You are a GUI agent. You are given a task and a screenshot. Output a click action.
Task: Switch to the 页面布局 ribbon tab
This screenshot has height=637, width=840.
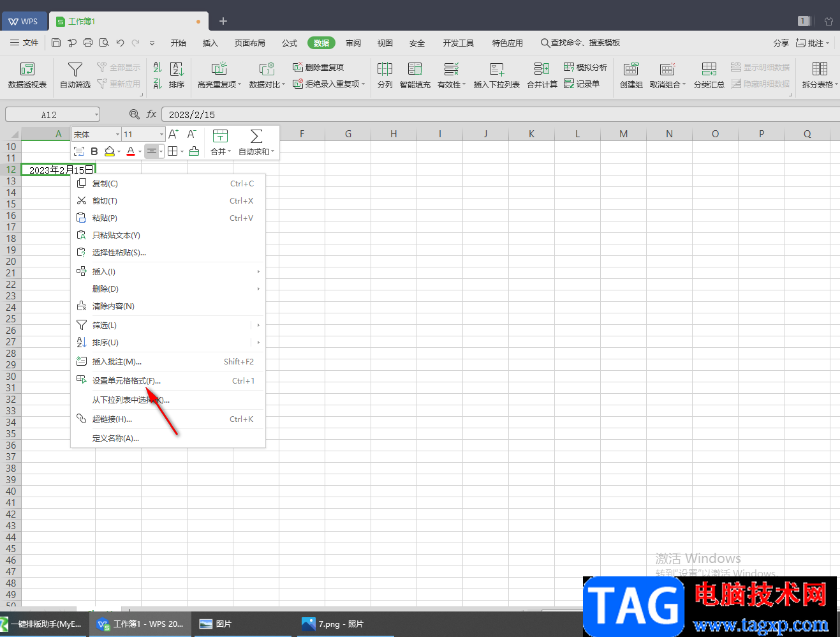249,43
